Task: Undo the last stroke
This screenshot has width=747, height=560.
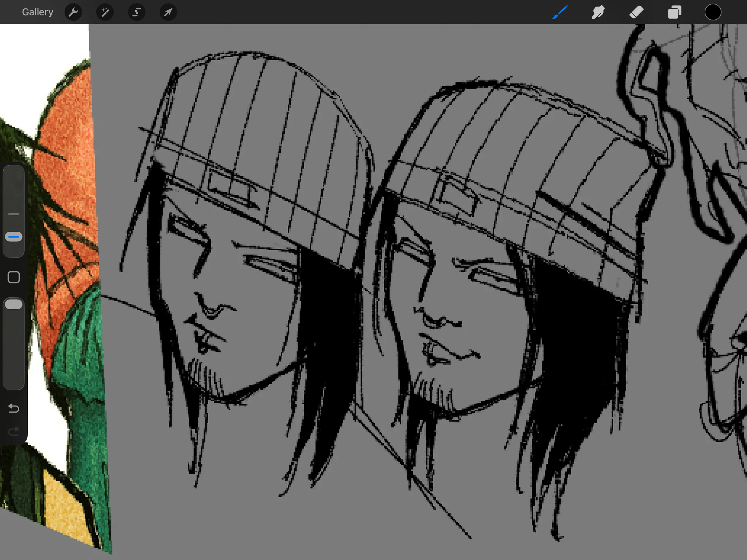Action: pyautogui.click(x=14, y=408)
